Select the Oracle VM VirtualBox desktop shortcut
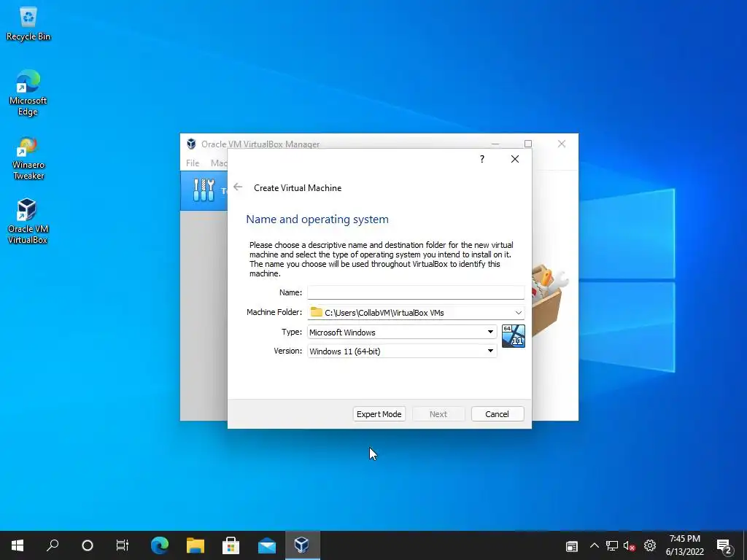 pyautogui.click(x=28, y=222)
